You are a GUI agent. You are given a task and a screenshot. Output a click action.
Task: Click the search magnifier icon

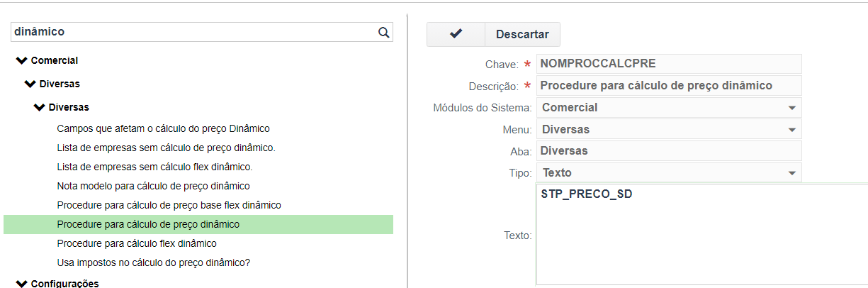pyautogui.click(x=383, y=32)
